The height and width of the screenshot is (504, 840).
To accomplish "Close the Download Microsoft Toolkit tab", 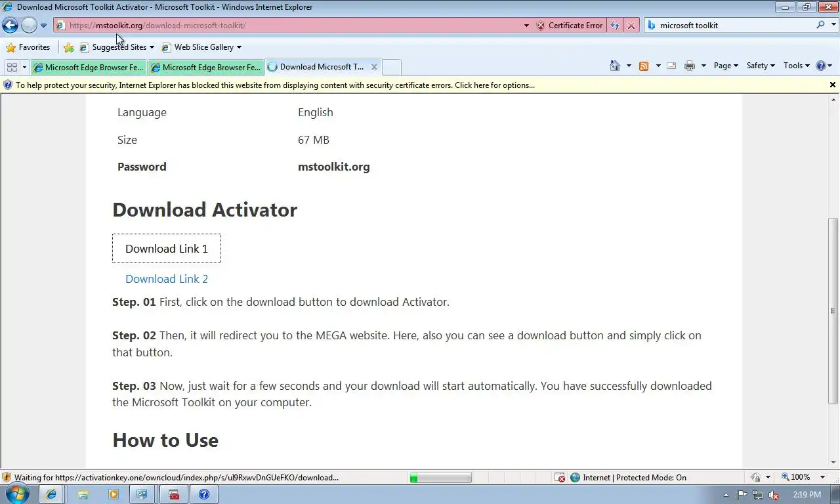I will (x=374, y=67).
